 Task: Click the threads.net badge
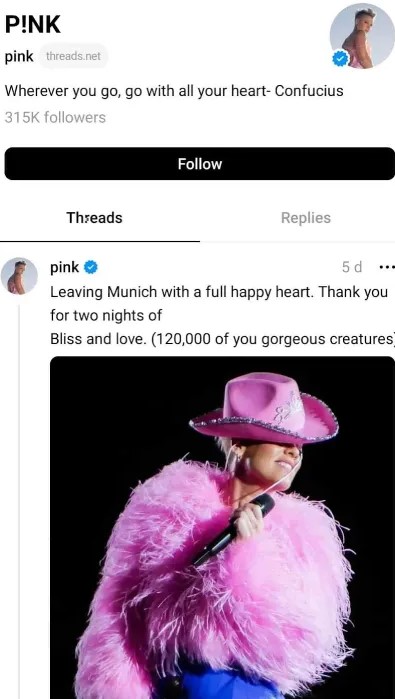[x=73, y=57]
